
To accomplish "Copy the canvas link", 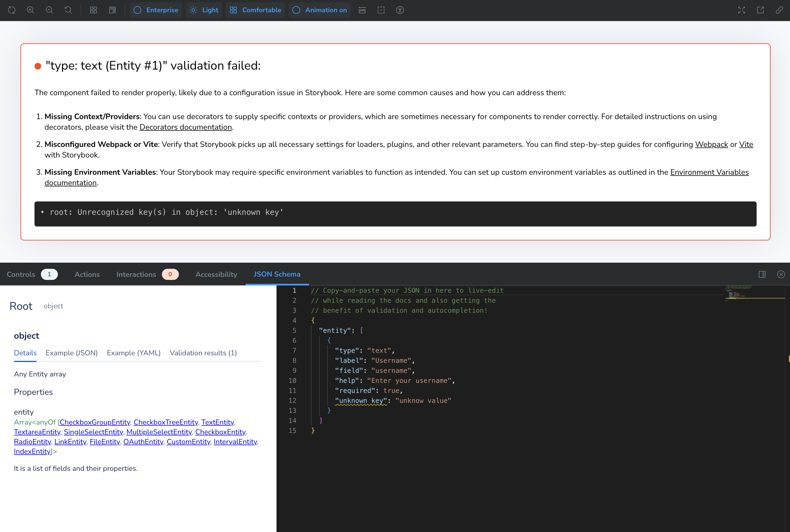I will tap(779, 10).
